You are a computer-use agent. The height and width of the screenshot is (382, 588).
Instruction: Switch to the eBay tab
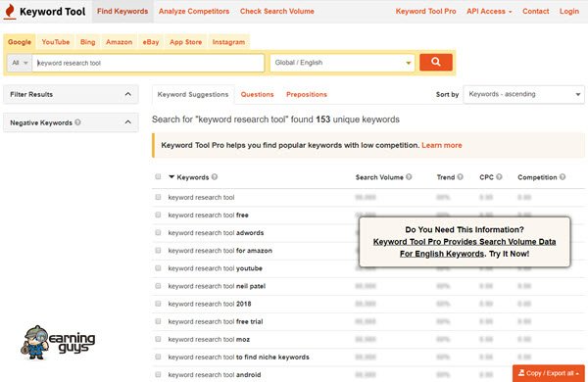pos(151,42)
